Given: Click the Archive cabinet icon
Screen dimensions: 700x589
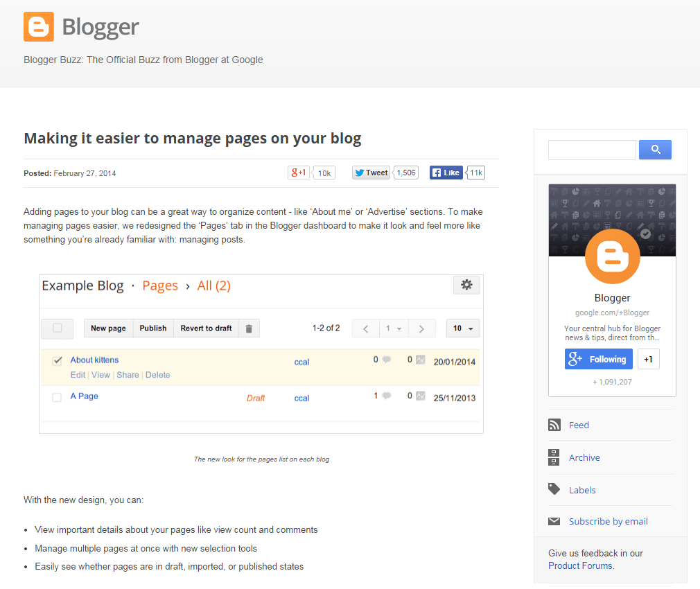Looking at the screenshot, I should tap(554, 457).
